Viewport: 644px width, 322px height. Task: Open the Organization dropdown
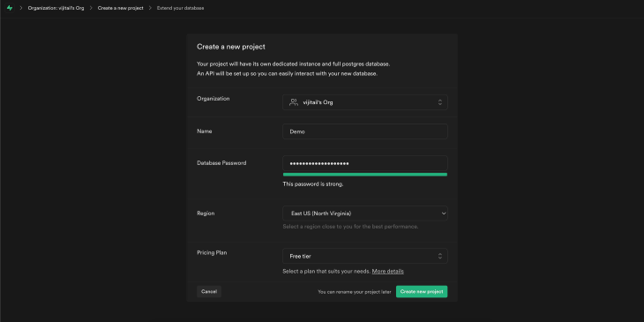(x=364, y=102)
